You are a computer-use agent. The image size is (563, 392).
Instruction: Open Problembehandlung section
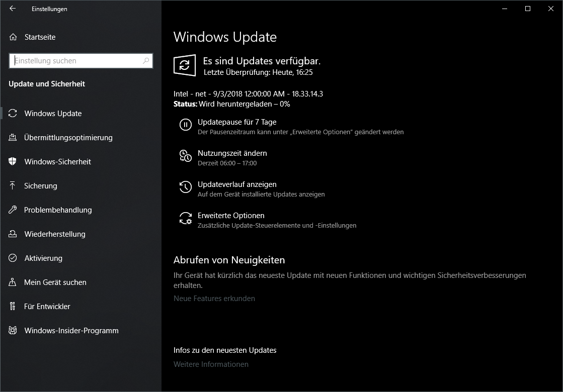tap(58, 210)
